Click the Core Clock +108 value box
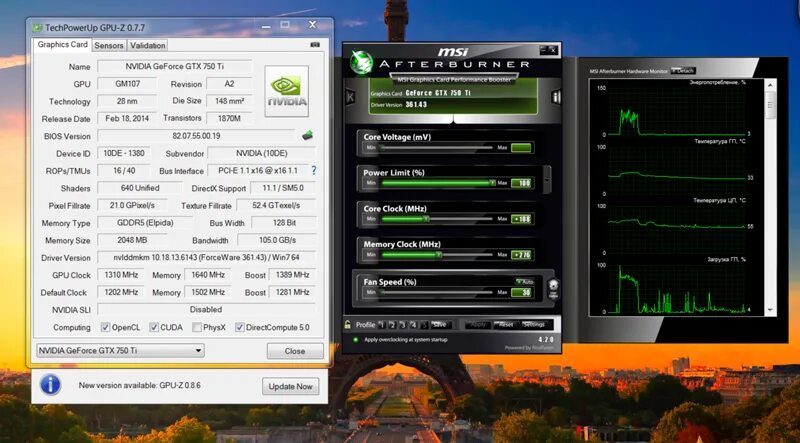The width and height of the screenshot is (800, 443). [521, 219]
